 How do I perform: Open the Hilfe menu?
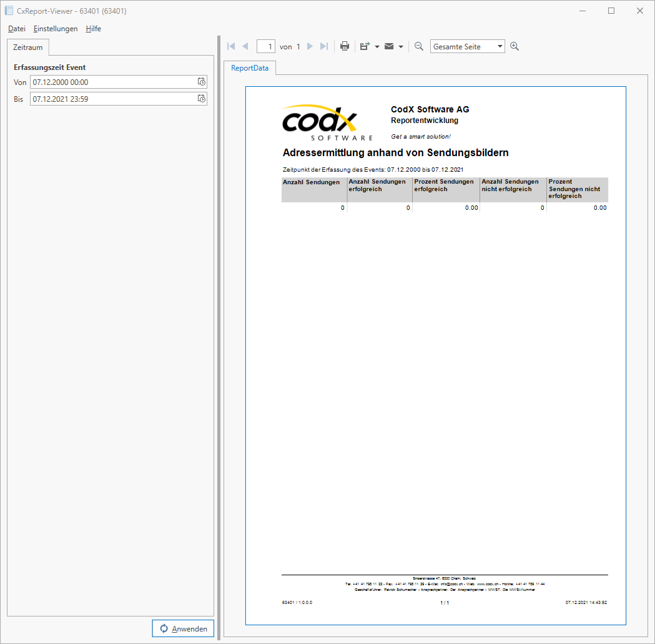coord(93,29)
